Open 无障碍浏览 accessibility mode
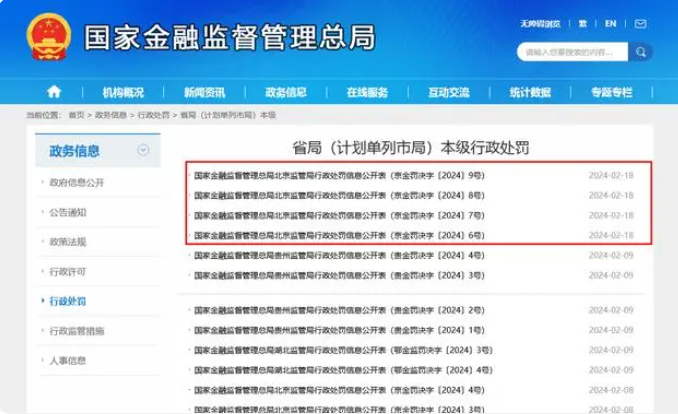678x414 pixels. [x=540, y=24]
